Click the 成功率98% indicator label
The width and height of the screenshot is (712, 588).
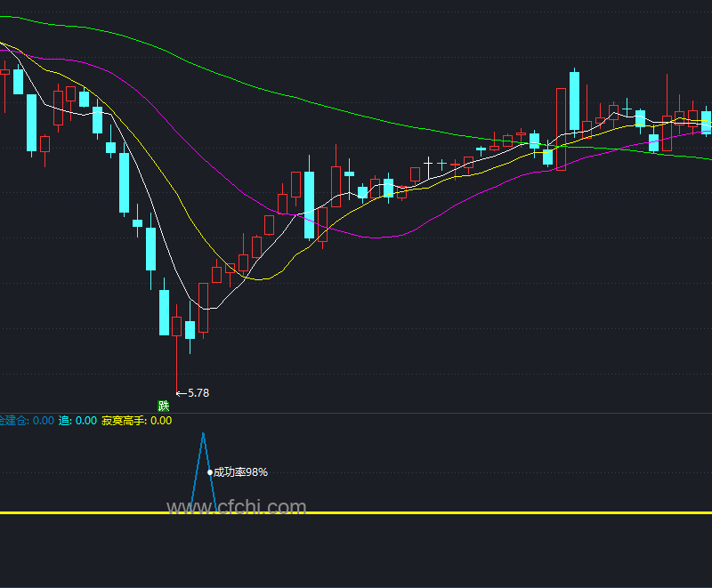240,472
